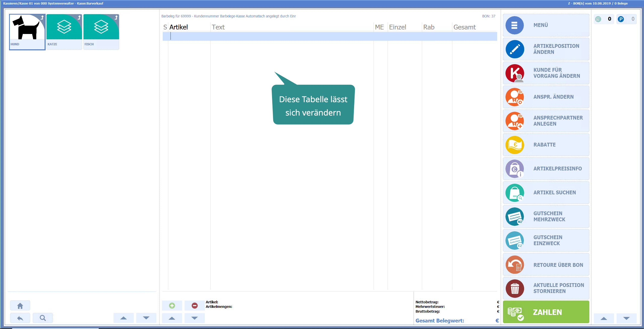Click Artikelposition ändern pencil icon
The image size is (644, 329).
click(x=515, y=49)
